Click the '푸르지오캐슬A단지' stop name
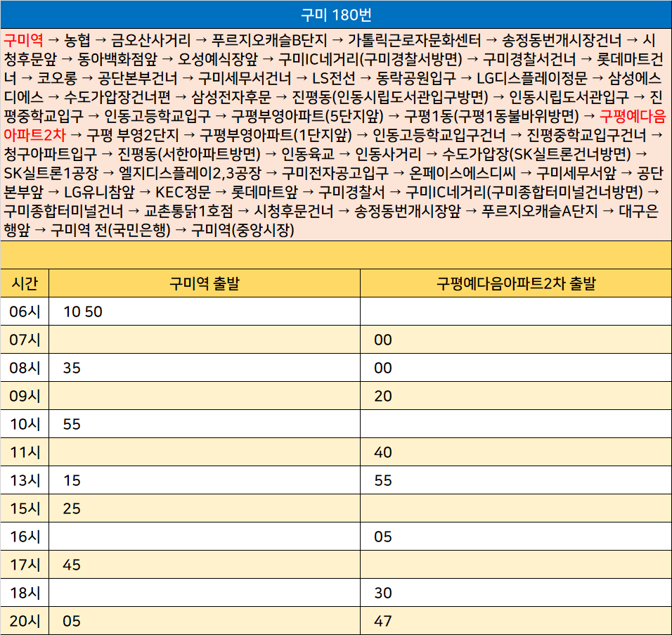 click(x=540, y=211)
